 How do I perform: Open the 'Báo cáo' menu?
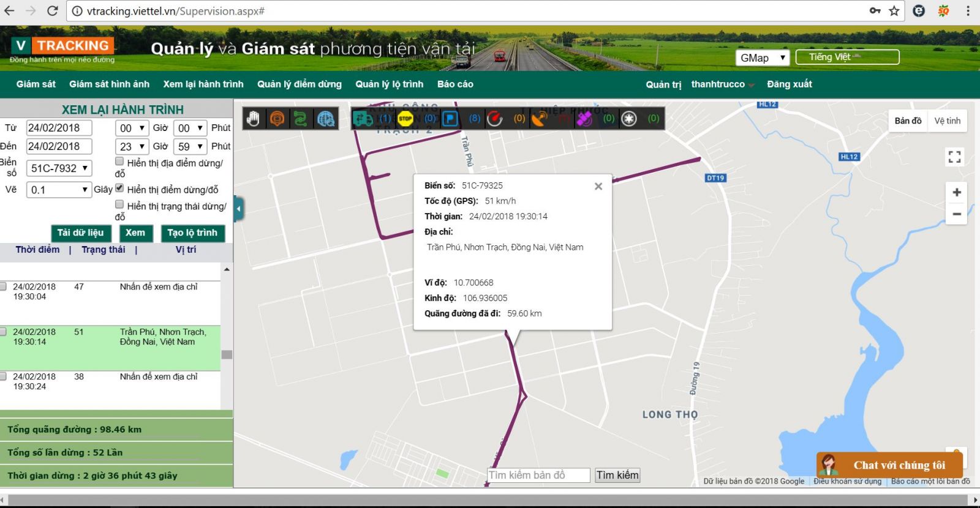tap(455, 84)
